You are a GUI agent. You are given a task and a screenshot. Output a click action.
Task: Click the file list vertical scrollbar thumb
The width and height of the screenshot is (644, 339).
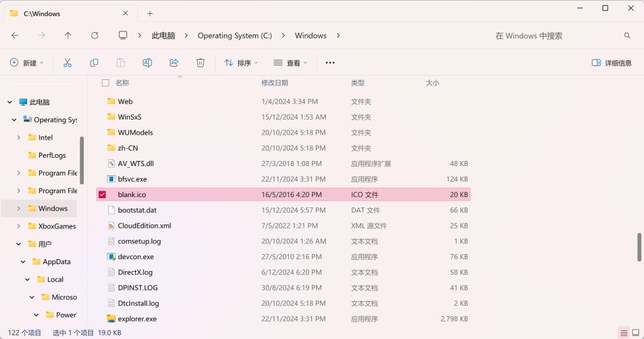(x=639, y=247)
